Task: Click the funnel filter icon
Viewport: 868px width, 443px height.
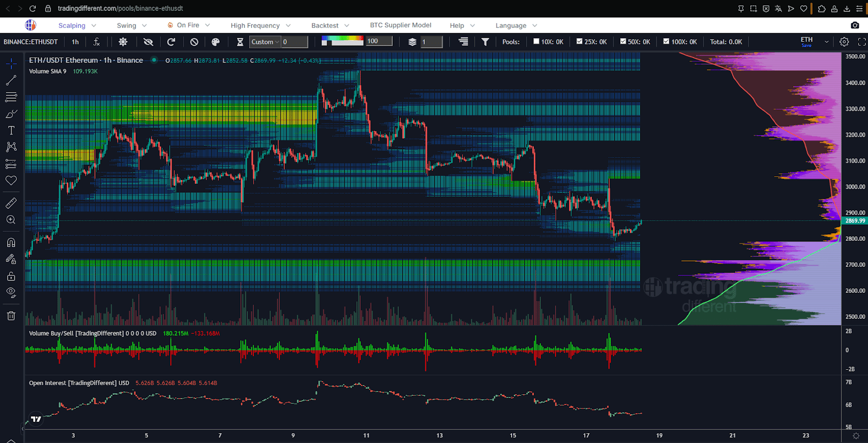Action: coord(486,42)
